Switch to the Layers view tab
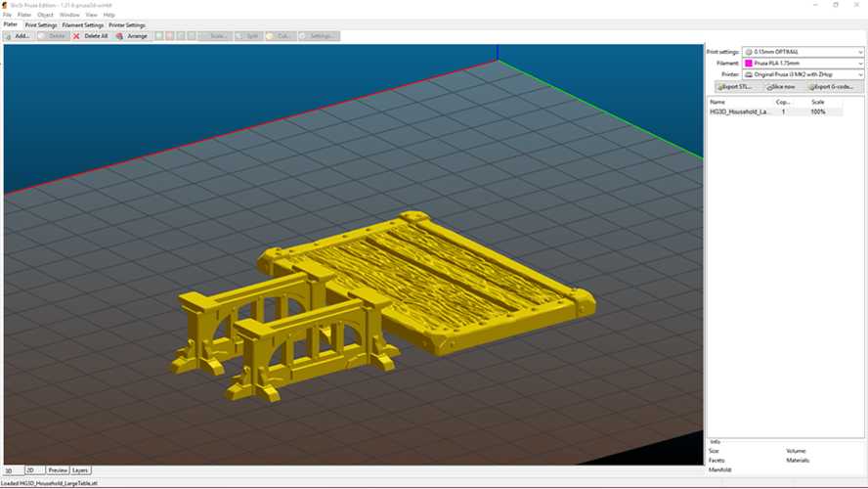868x489 pixels. [x=80, y=470]
